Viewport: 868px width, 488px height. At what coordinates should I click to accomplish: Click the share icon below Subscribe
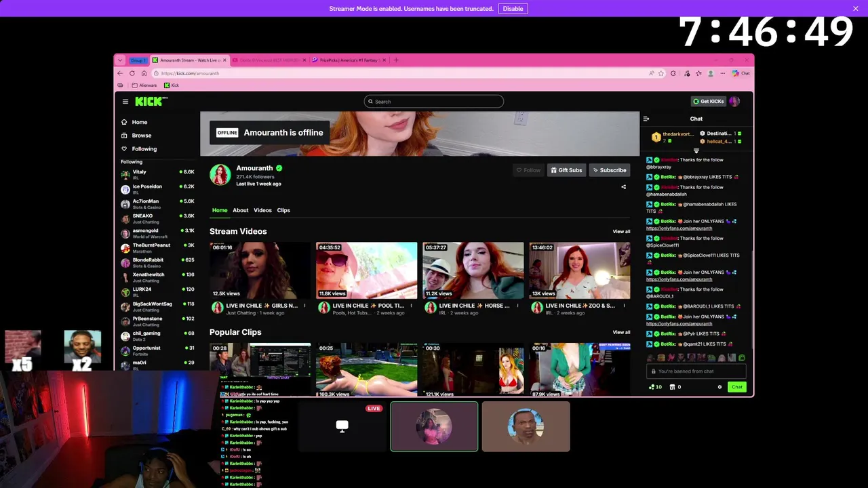coord(623,187)
